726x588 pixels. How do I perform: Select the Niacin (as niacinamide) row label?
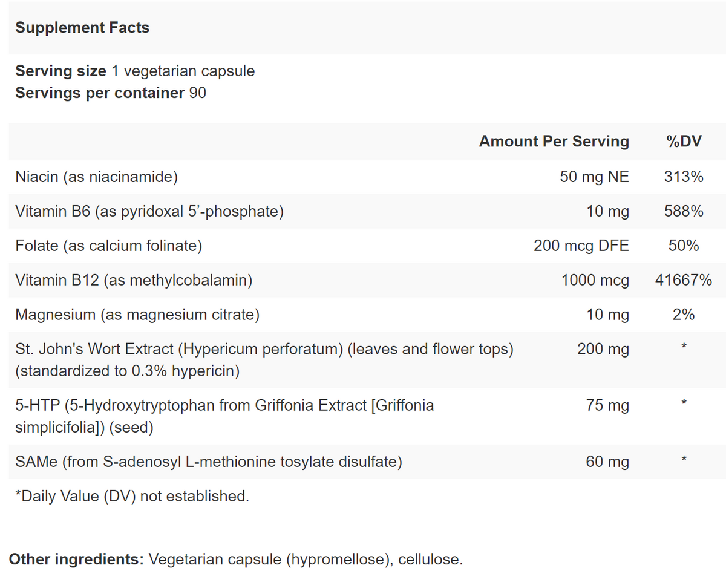tap(96, 177)
